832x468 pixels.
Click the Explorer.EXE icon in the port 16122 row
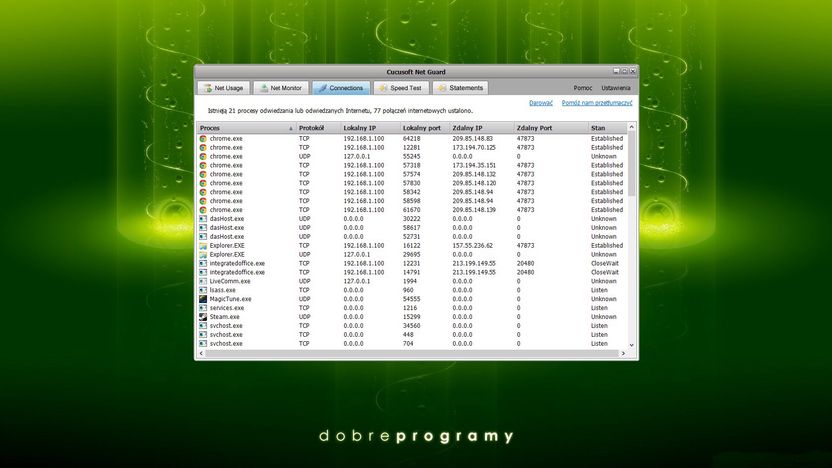tap(203, 246)
